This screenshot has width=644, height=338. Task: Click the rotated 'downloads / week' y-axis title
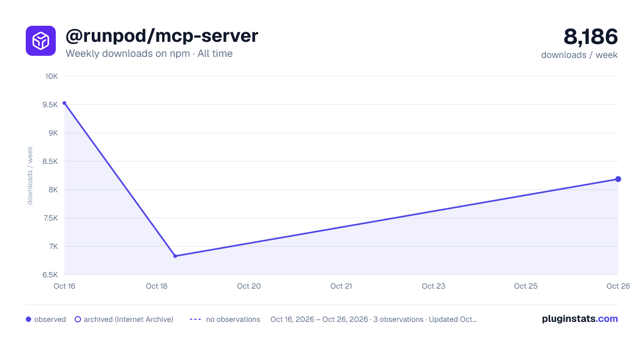[x=30, y=175]
